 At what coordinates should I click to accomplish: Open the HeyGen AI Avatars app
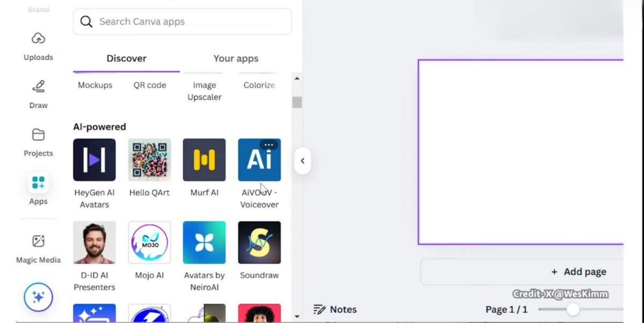click(94, 160)
